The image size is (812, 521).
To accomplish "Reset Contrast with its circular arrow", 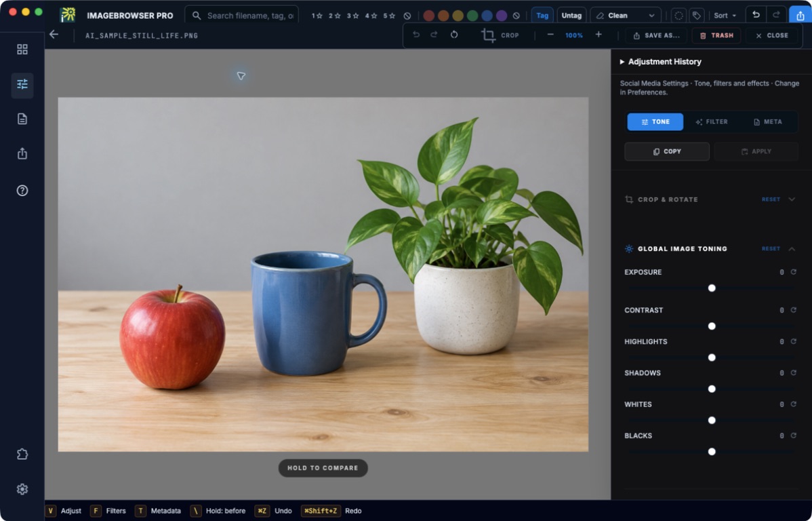I will coord(793,310).
